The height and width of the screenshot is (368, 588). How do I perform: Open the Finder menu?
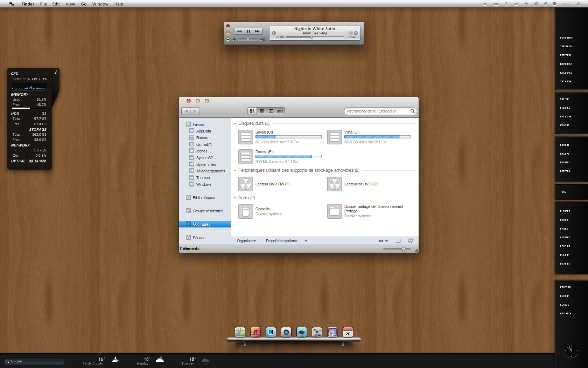28,4
